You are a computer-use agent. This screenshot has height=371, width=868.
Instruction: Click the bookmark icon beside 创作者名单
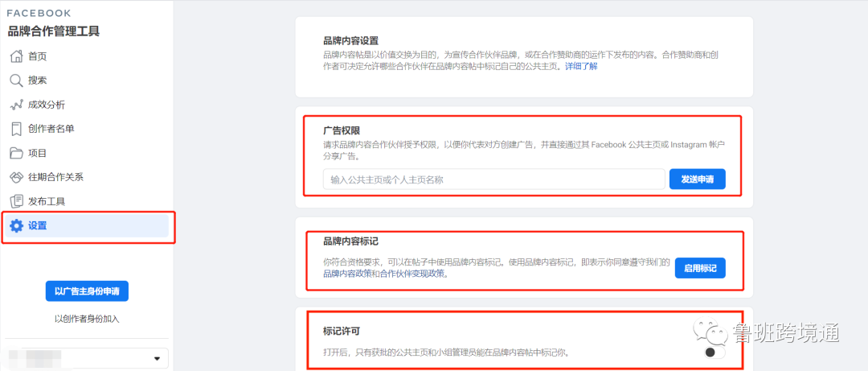pyautogui.click(x=17, y=129)
